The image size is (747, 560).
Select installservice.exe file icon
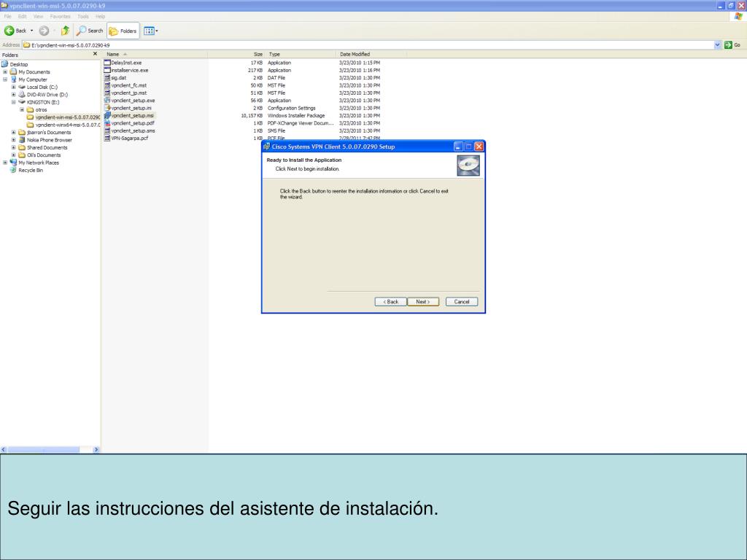pos(107,71)
